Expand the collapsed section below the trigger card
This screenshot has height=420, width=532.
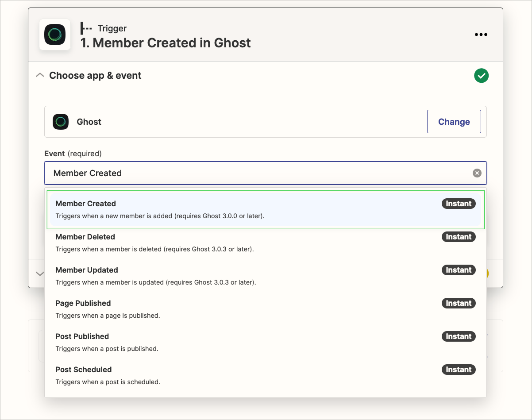[x=40, y=274]
